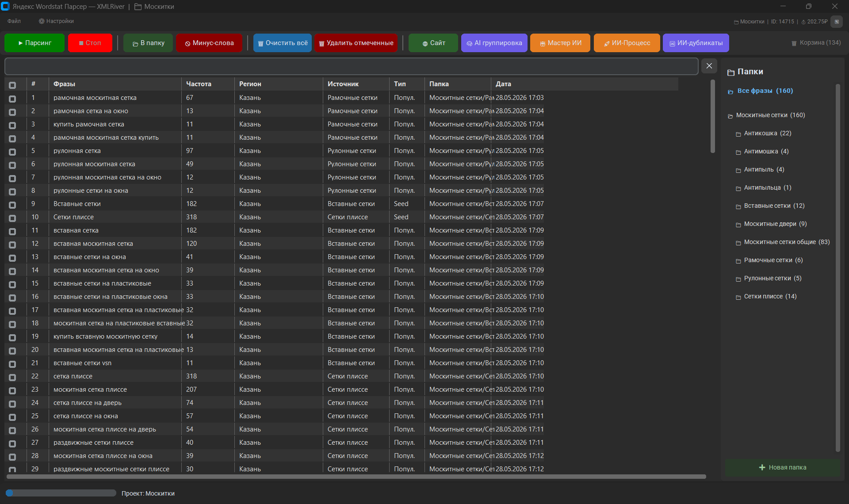Open the Вставные сетки (12) folder
This screenshot has width=849, height=504.
tap(774, 206)
